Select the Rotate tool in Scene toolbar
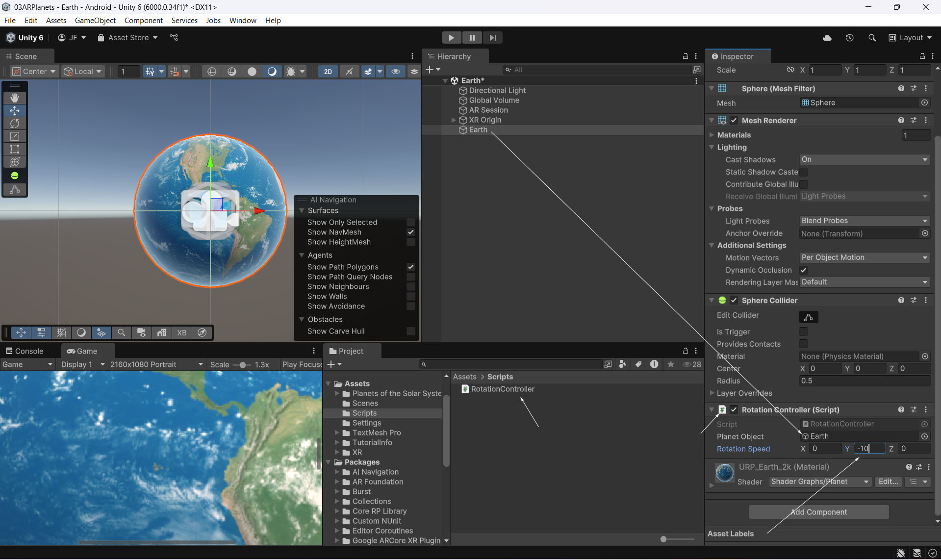Image resolution: width=941 pixels, height=560 pixels. tap(15, 124)
